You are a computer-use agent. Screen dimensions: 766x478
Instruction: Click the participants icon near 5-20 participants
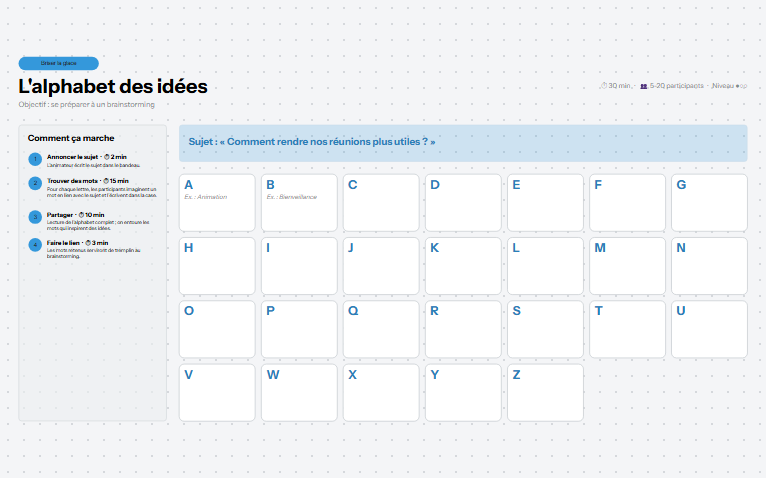[x=644, y=86]
